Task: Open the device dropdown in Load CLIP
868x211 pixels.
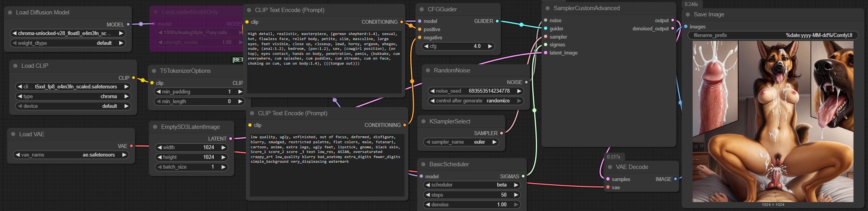Action: [73, 106]
